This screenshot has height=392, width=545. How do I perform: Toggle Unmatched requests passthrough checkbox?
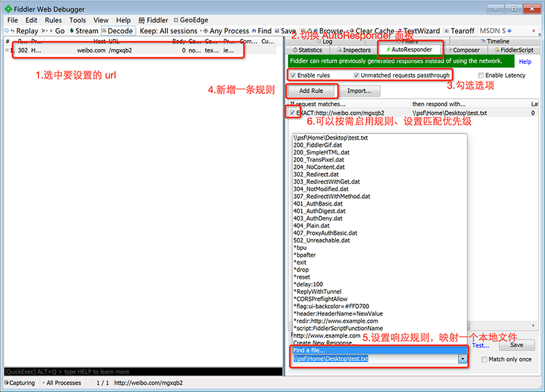[356, 75]
